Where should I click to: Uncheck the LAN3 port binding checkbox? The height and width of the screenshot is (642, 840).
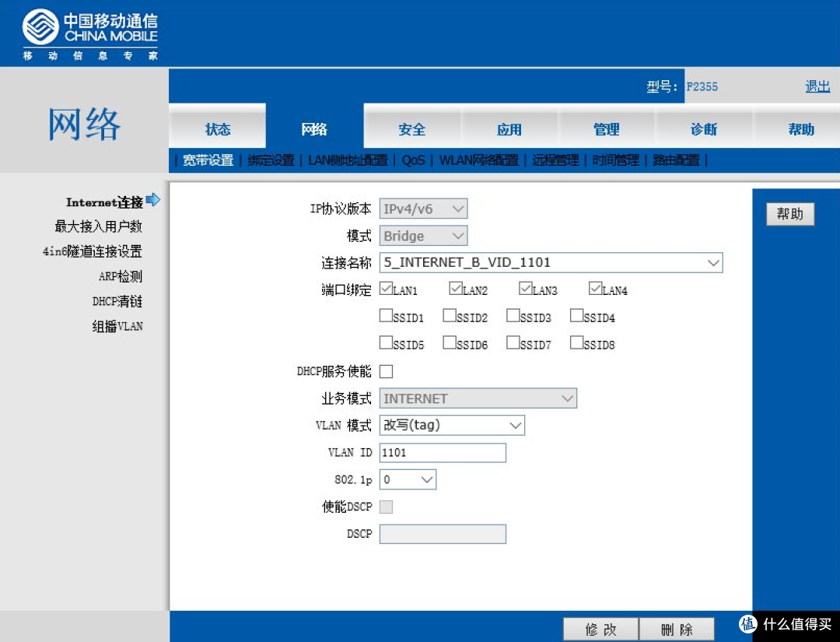click(x=526, y=288)
